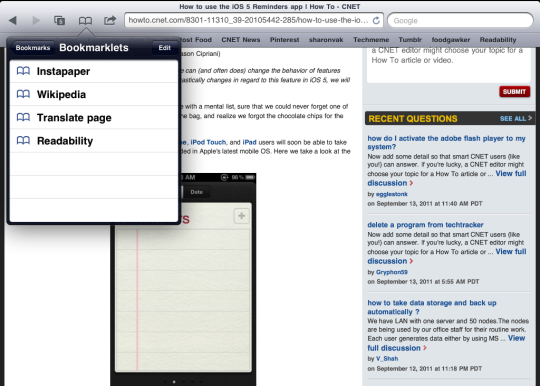Open the Techmeme bookmark bar item
540x386 pixels.
coord(371,40)
